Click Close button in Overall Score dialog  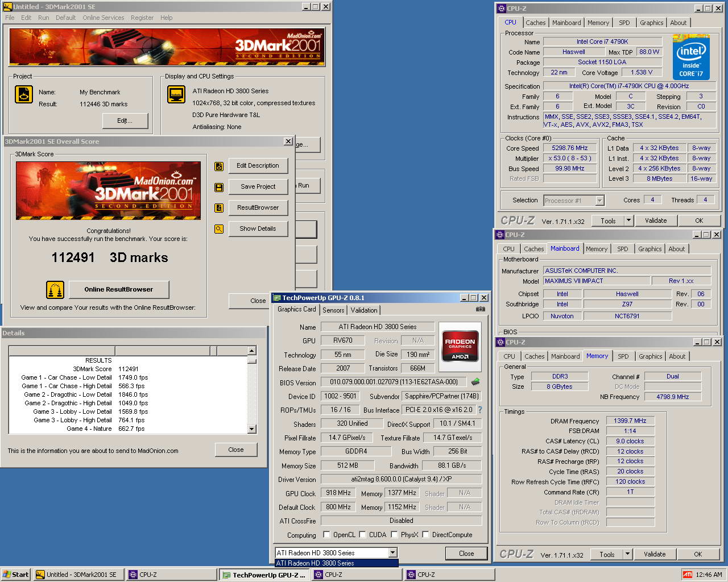click(258, 301)
